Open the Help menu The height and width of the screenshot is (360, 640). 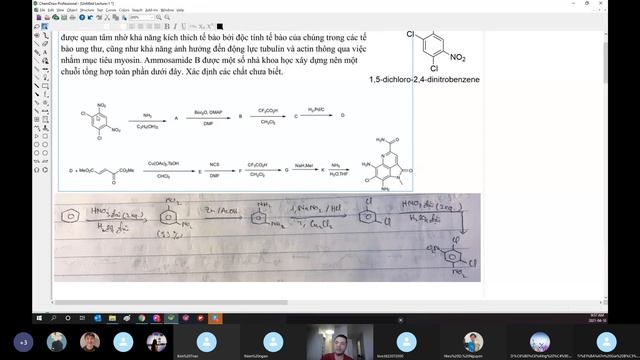[180, 10]
